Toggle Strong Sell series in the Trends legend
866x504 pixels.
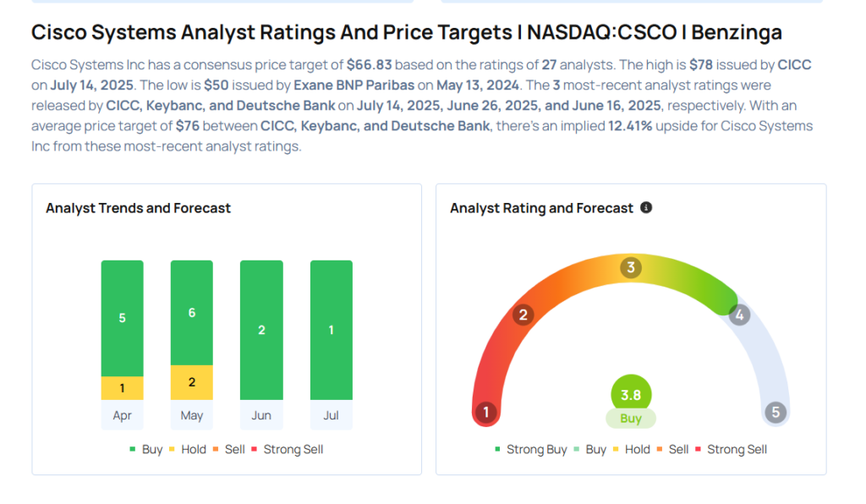click(x=288, y=449)
